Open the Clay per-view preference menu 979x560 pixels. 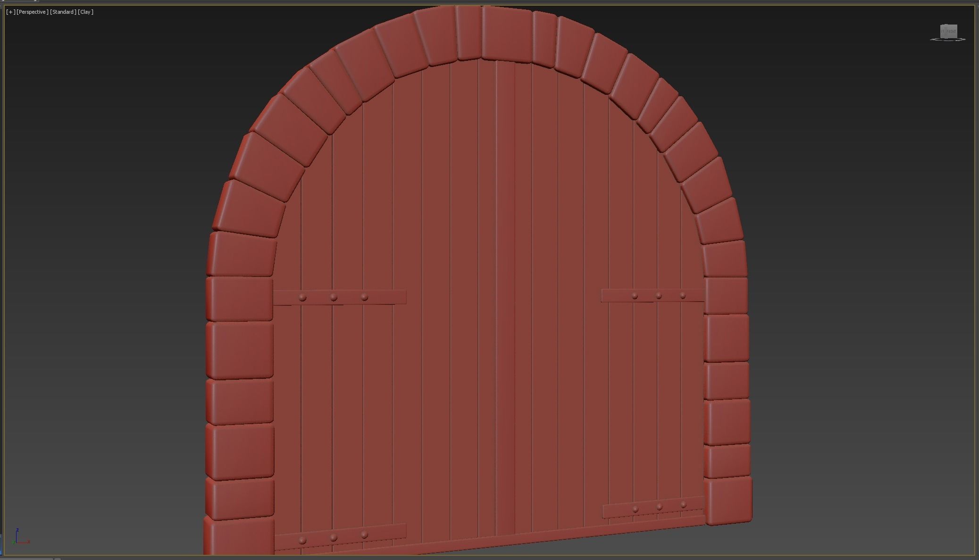86,12
